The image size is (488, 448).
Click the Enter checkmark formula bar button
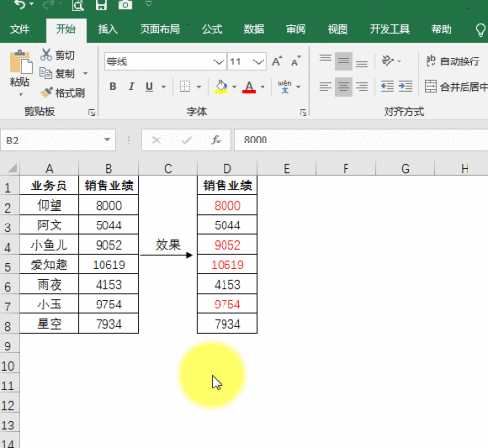pos(186,141)
